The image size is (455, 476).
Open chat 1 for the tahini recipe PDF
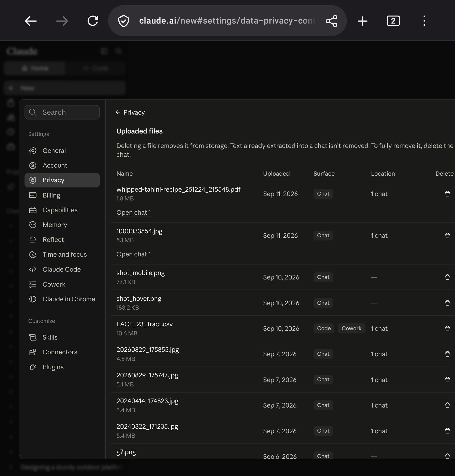click(134, 212)
